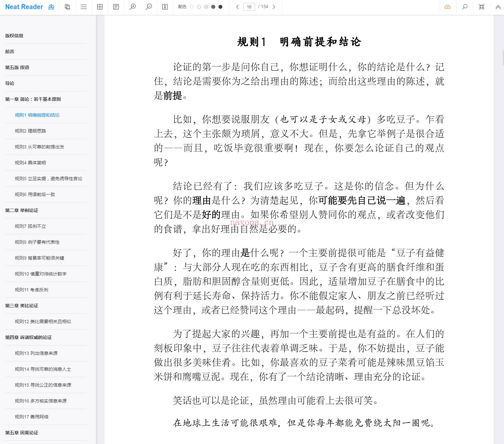Open the search magnifier icon at top right

click(x=465, y=7)
